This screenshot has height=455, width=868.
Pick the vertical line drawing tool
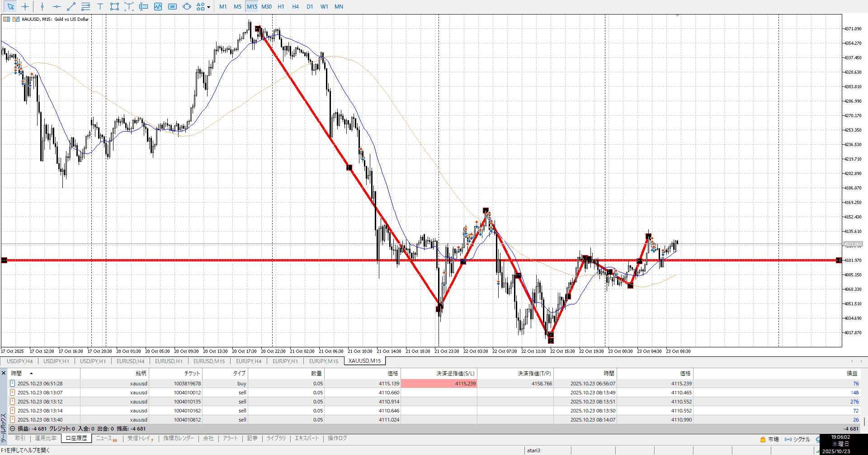[42, 7]
